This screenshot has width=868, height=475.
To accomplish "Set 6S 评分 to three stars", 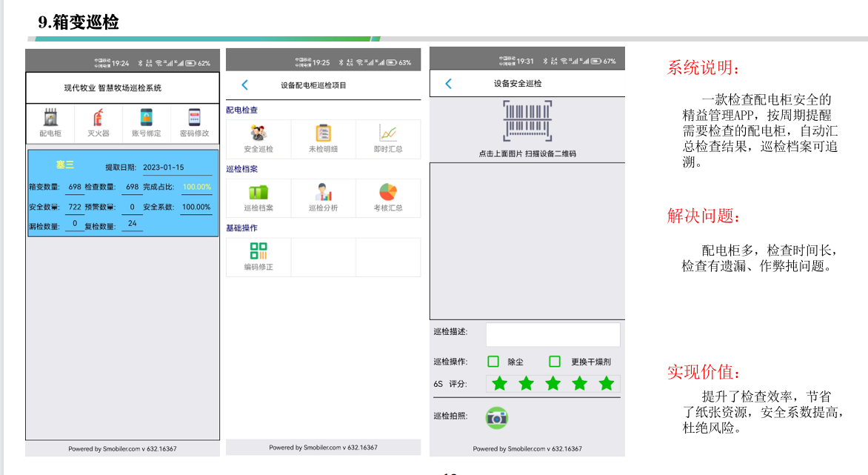I will pyautogui.click(x=553, y=383).
